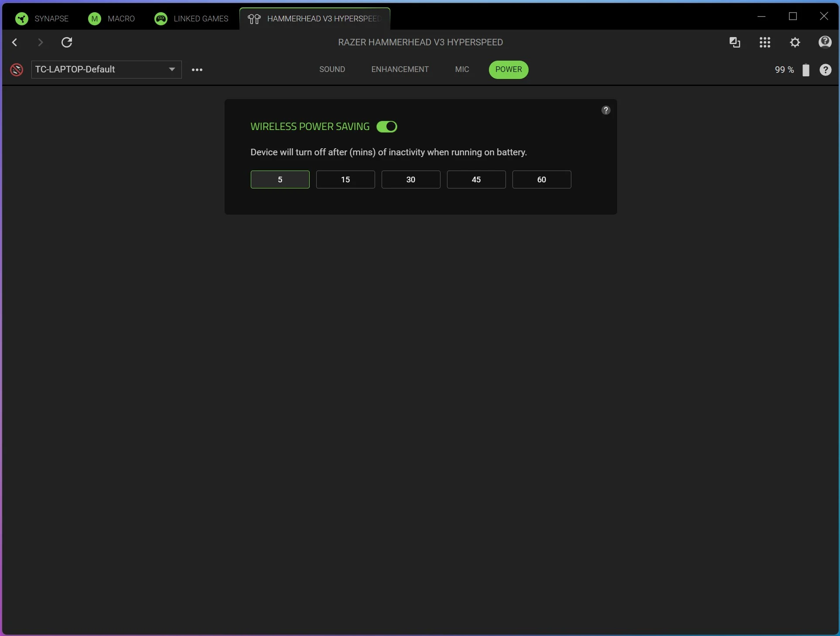The width and height of the screenshot is (840, 636).
Task: Go back with the left arrow
Action: click(x=15, y=42)
